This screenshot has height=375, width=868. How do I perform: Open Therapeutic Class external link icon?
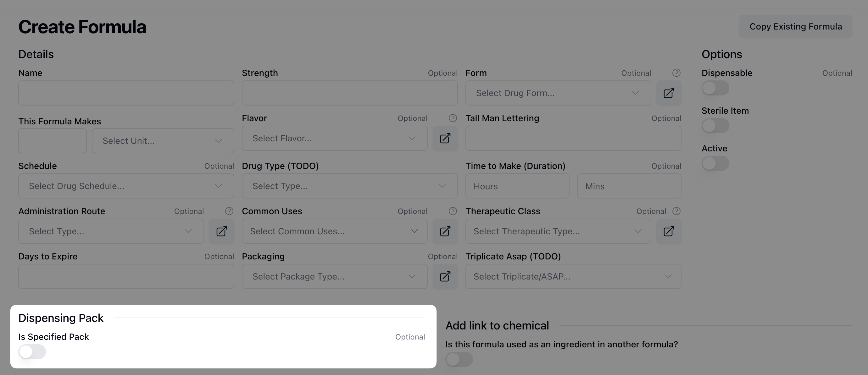click(669, 231)
